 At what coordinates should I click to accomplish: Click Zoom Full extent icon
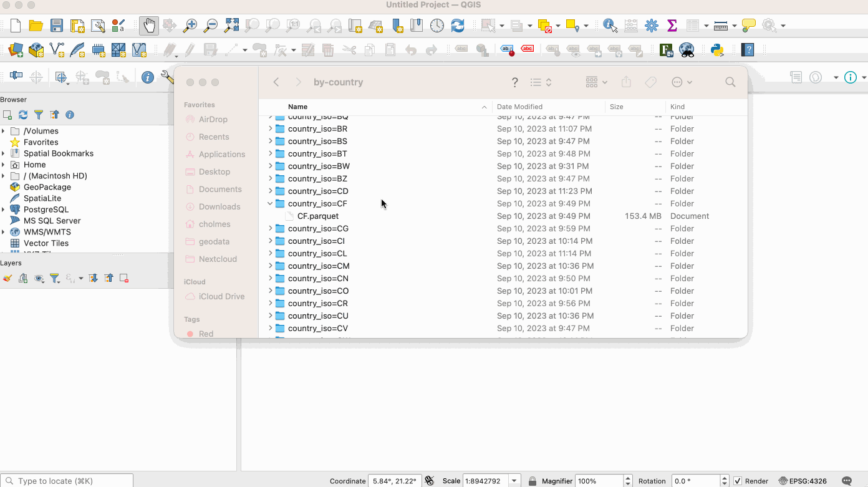tap(231, 26)
